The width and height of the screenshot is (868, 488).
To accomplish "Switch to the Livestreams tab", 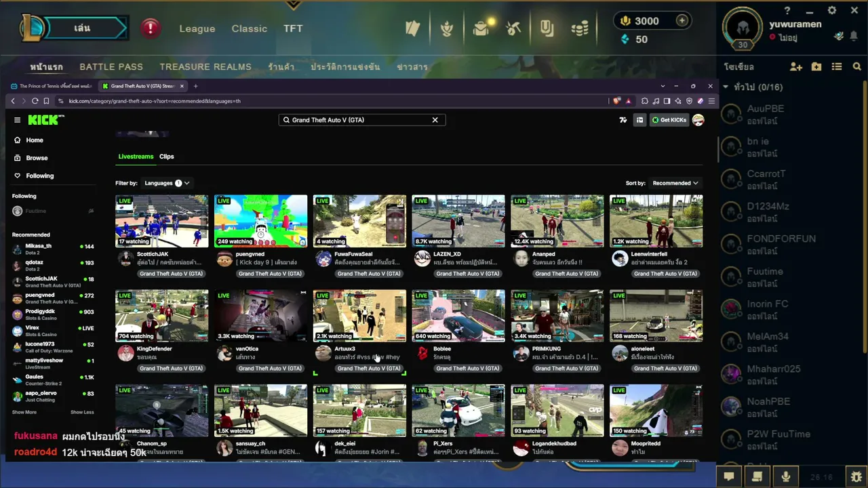I will (136, 157).
